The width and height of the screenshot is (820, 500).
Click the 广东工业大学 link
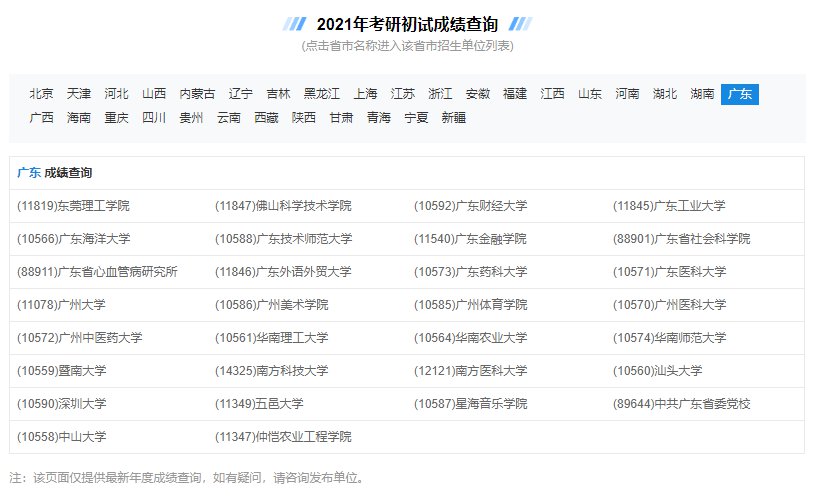[669, 206]
